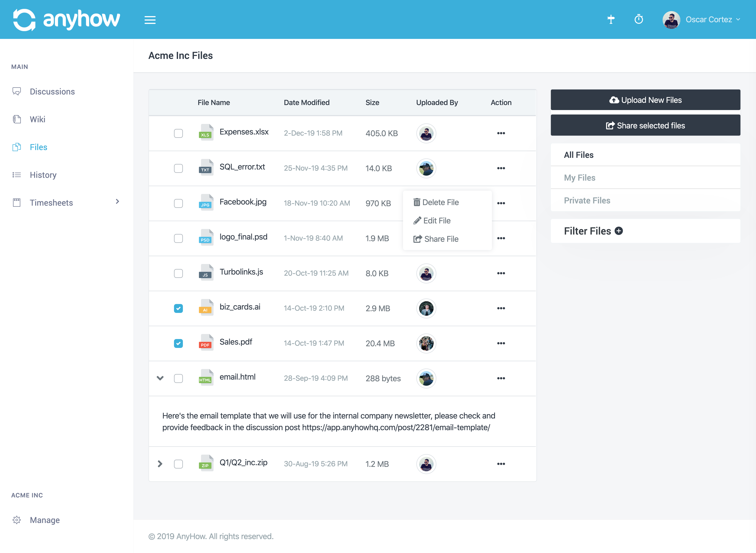Open the Manage settings gear icon

(17, 520)
